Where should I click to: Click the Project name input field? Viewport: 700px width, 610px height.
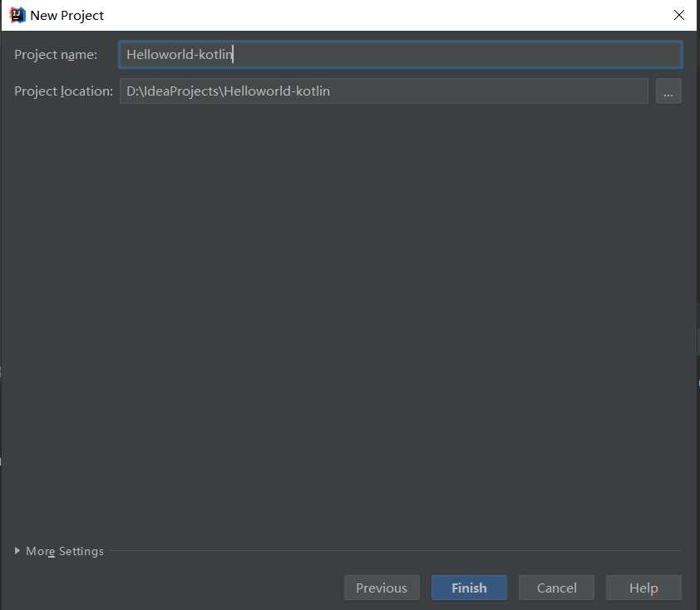[401, 55]
